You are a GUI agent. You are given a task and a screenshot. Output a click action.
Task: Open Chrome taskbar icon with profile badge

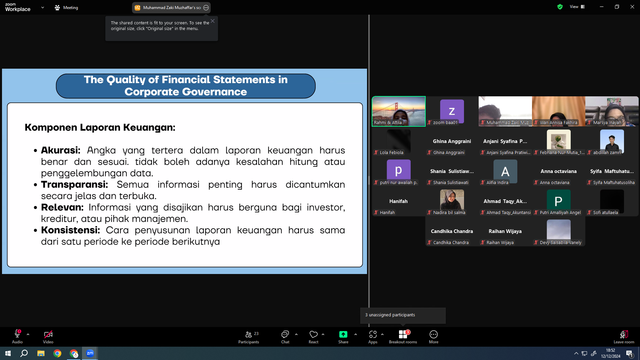(x=74, y=353)
